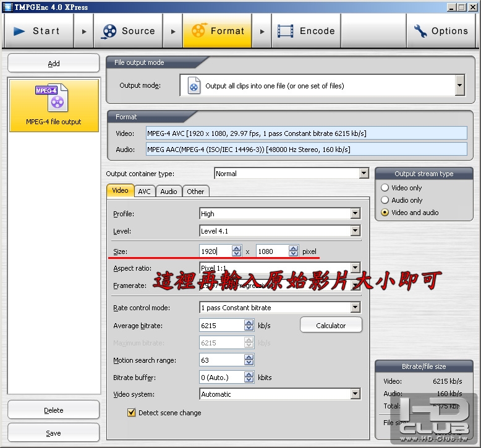Click the Average bitrate spinner
This screenshot has width=481, height=448.
(x=249, y=325)
